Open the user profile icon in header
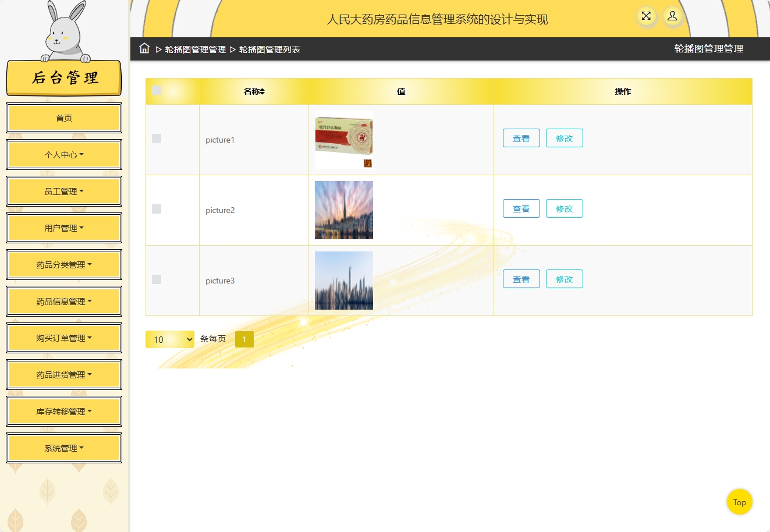 672,16
